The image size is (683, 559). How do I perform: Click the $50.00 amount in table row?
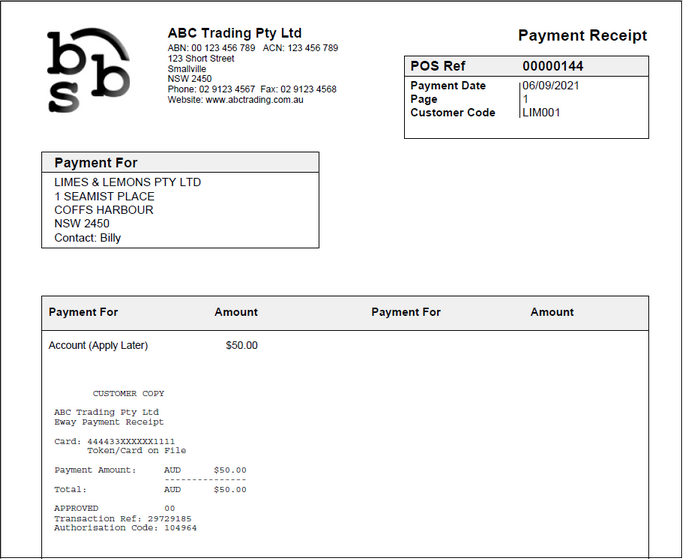coord(241,346)
